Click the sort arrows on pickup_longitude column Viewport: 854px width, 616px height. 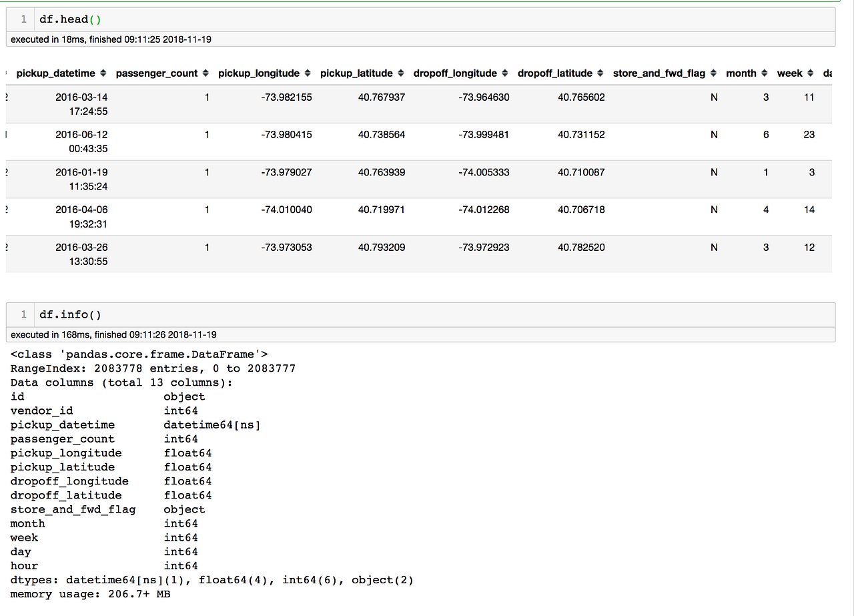[307, 73]
